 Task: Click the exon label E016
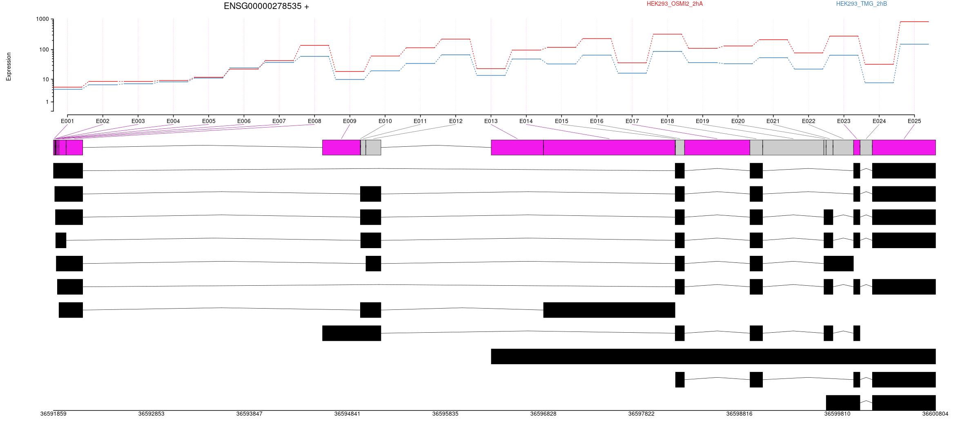click(x=597, y=121)
